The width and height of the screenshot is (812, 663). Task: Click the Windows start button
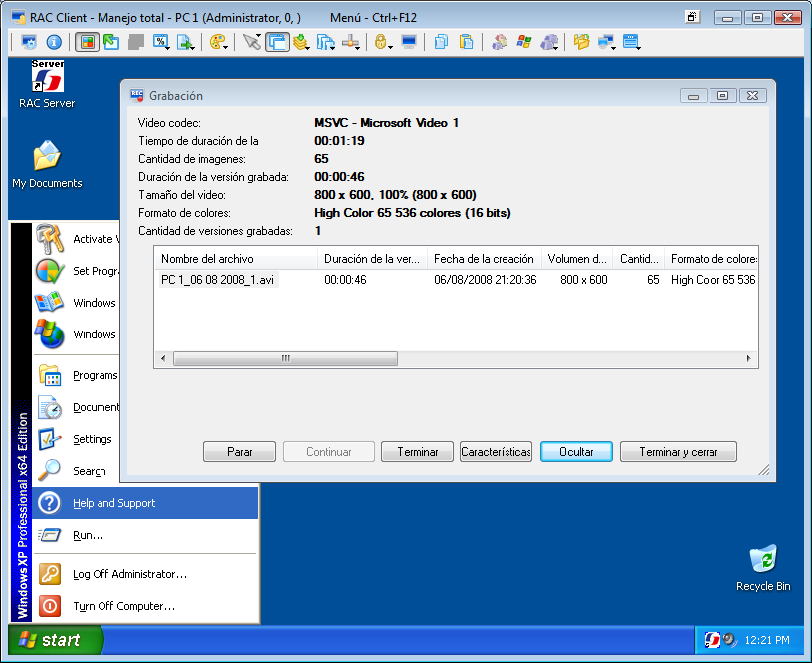(x=56, y=640)
